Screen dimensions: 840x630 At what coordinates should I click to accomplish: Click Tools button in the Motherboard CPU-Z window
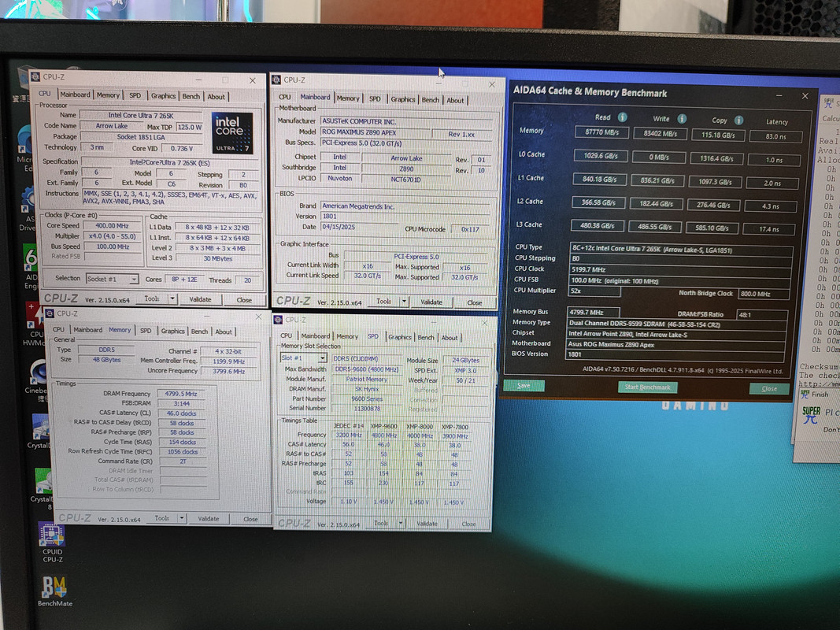click(383, 302)
